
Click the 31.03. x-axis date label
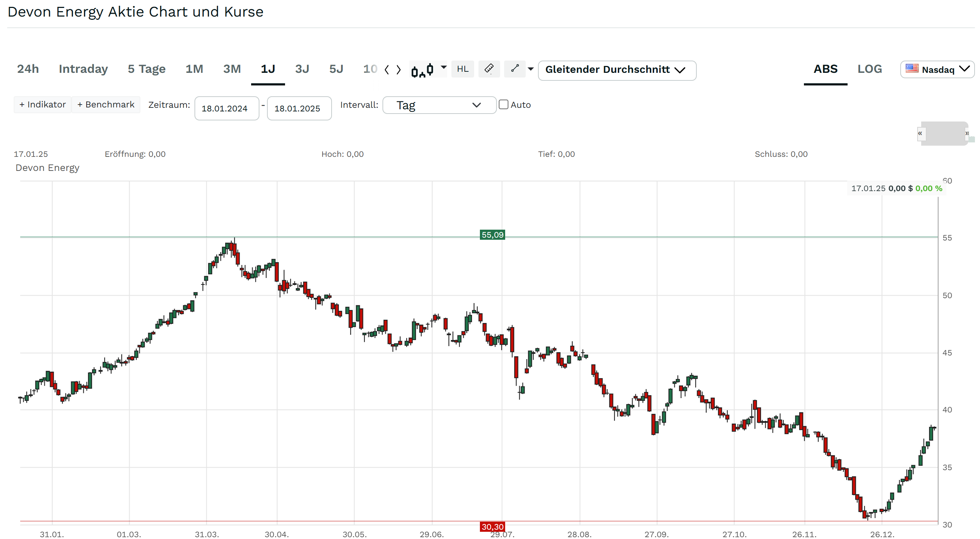point(207,534)
